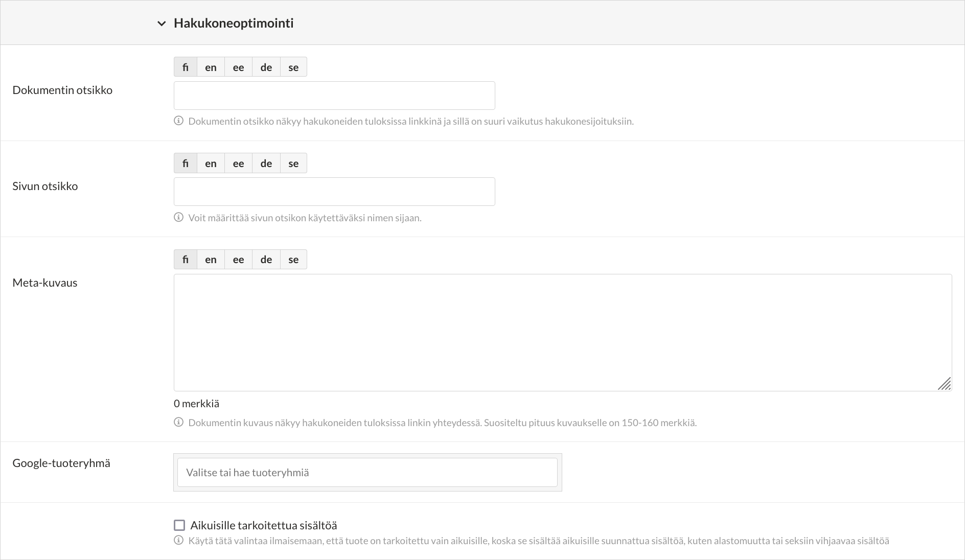Choose fi tab for Meta-kuvaus

pos(186,259)
